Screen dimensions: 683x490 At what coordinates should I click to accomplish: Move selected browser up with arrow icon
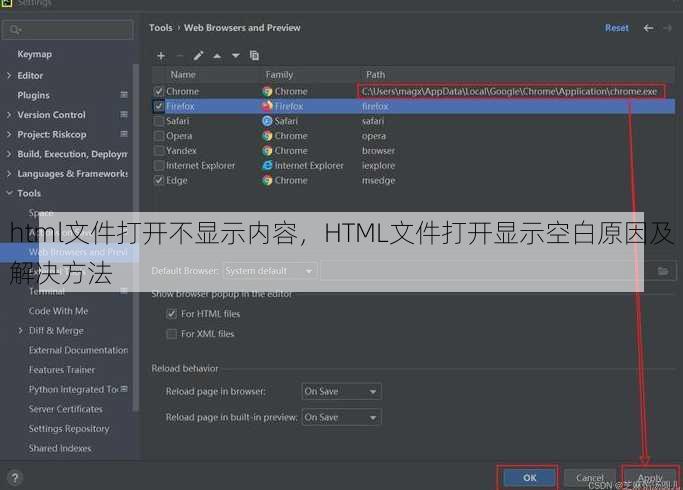tap(217, 56)
